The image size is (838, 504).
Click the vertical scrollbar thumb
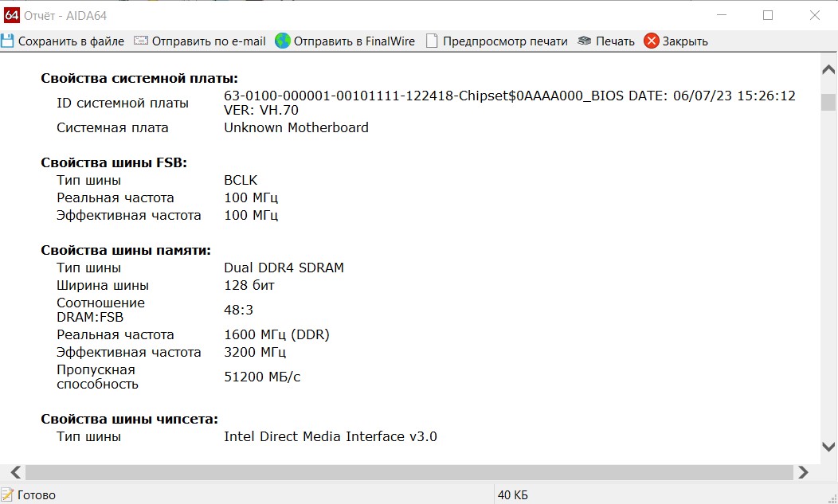(828, 102)
